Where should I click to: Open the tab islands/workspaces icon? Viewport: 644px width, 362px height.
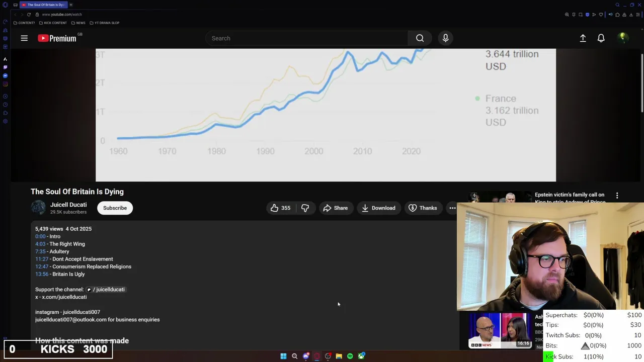[x=16, y=5]
